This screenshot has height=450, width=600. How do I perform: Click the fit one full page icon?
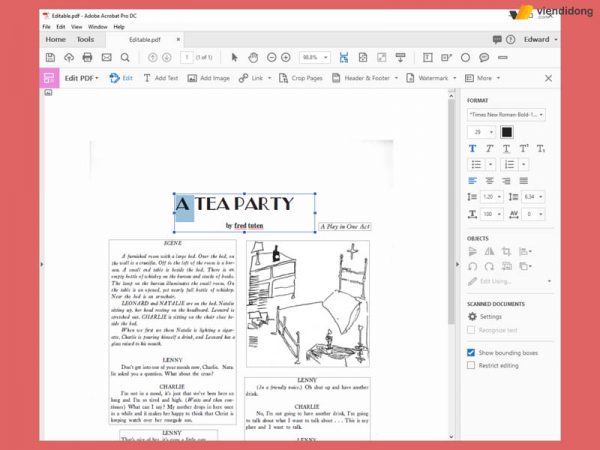coord(363,58)
